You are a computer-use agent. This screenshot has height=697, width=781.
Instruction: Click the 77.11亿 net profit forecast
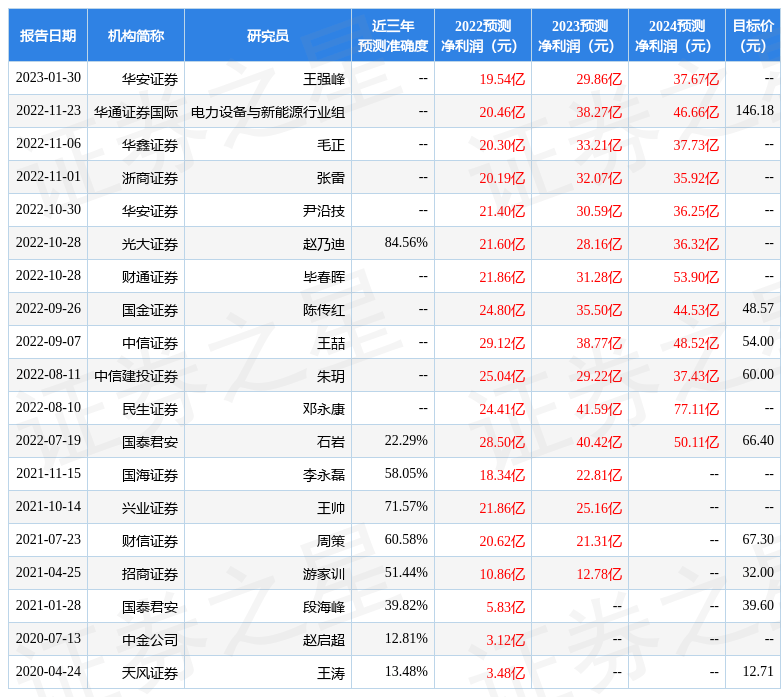pyautogui.click(x=696, y=409)
